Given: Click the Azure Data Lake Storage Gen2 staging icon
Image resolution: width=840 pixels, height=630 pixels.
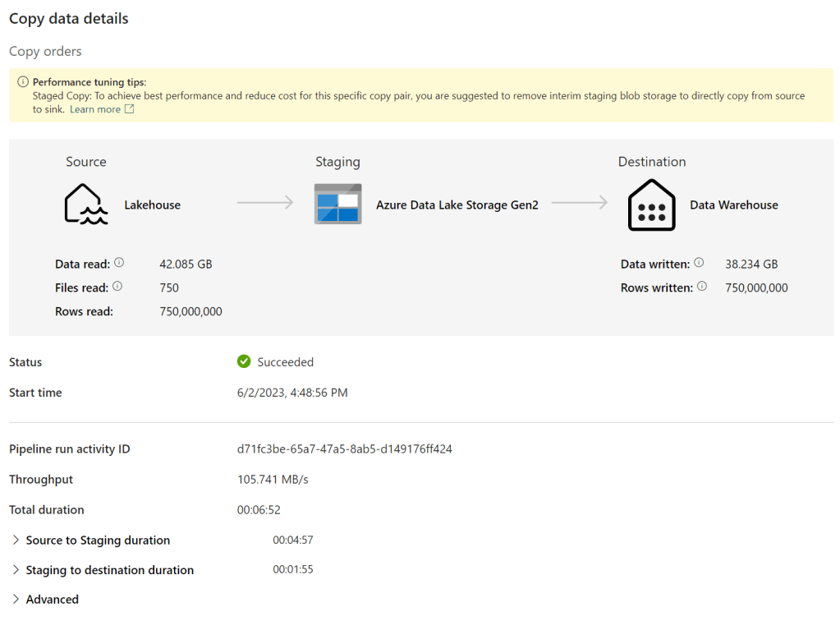Looking at the screenshot, I should click(337, 205).
